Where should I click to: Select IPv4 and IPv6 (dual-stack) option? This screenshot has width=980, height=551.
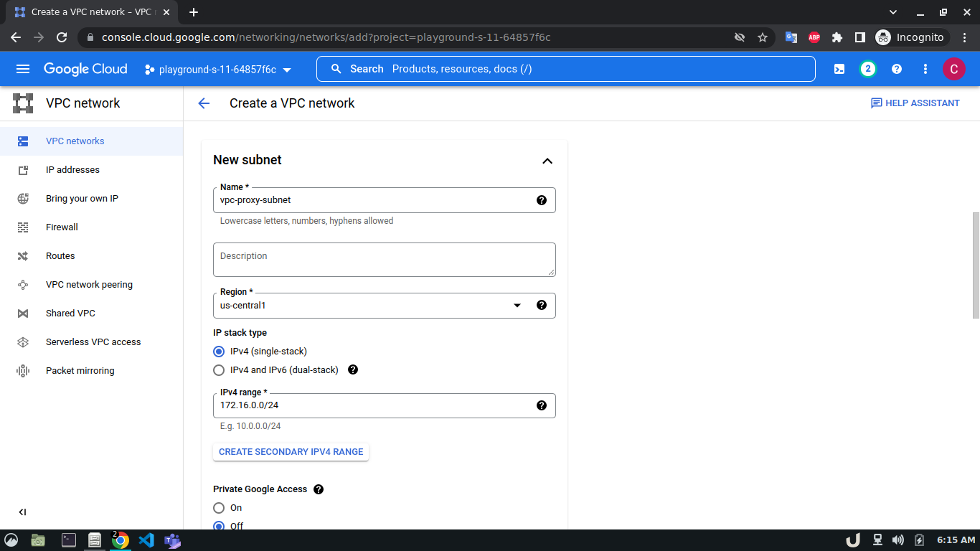[x=219, y=370]
